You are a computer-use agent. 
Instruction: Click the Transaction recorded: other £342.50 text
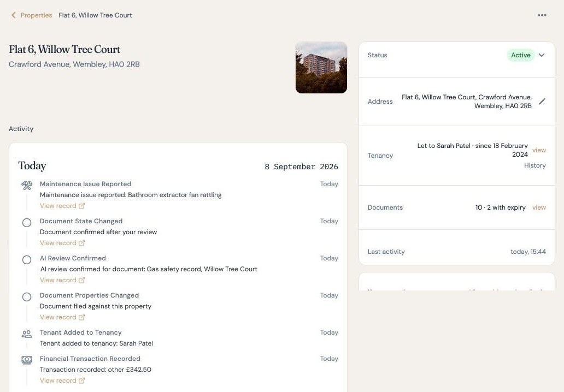[x=96, y=370]
